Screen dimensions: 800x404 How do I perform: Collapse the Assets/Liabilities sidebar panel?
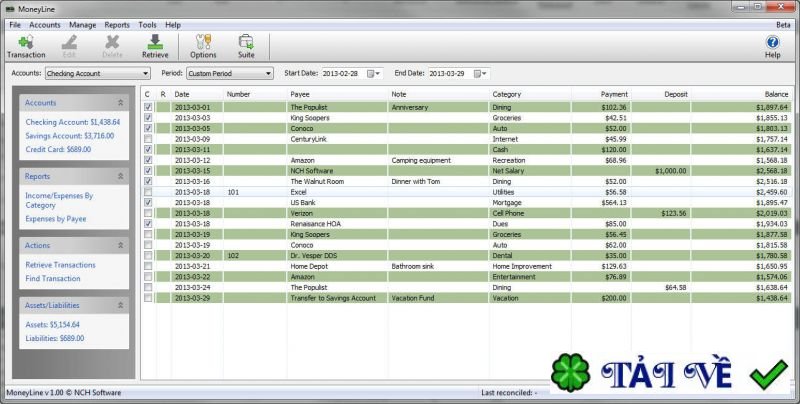coord(120,306)
